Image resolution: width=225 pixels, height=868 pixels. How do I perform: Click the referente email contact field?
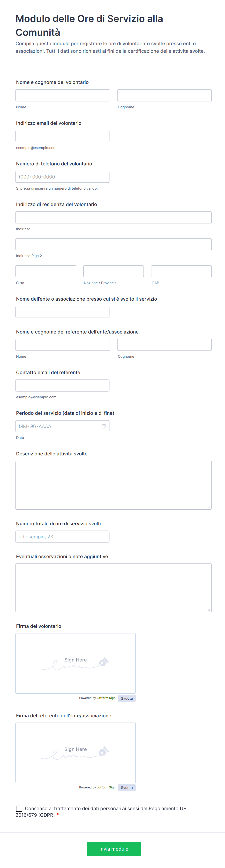(x=62, y=386)
